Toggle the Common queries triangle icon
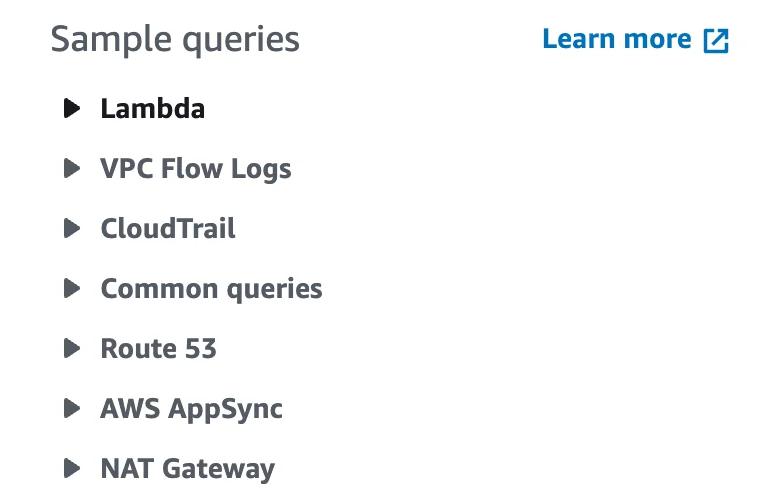This screenshot has height=504, width=776. 71,289
